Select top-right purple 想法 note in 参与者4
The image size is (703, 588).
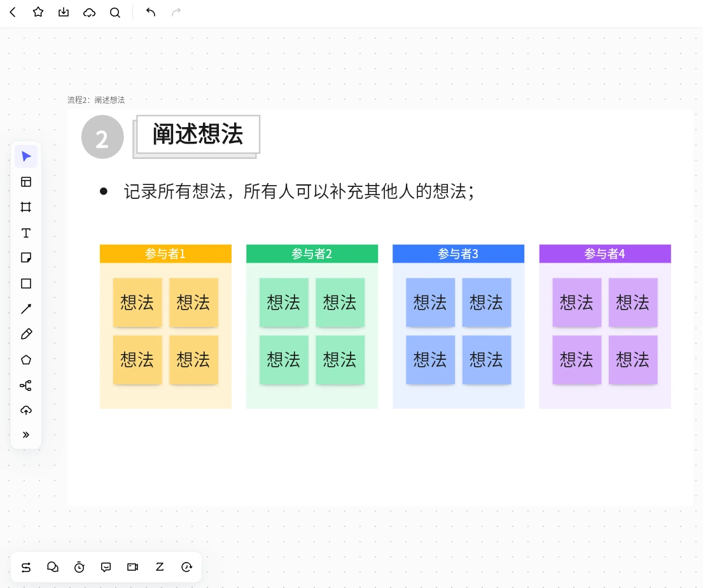point(633,303)
